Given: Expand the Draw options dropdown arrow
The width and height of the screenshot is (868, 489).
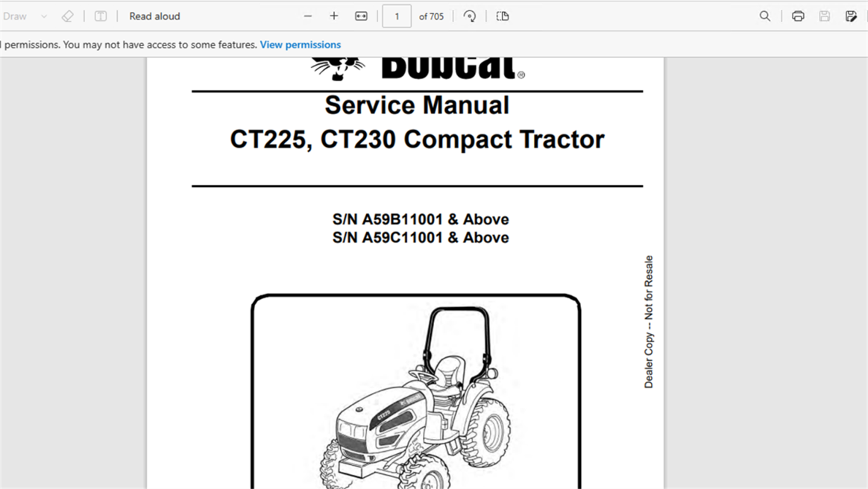Looking at the screenshot, I should pos(44,16).
